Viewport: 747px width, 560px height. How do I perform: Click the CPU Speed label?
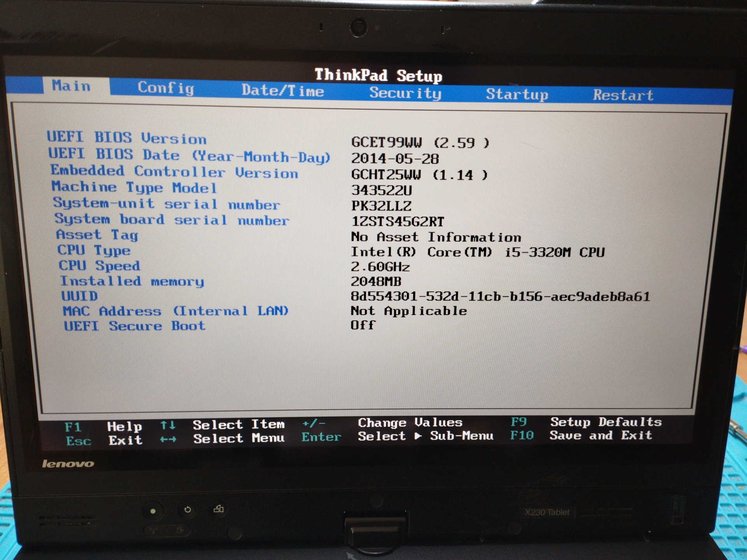[x=99, y=266]
